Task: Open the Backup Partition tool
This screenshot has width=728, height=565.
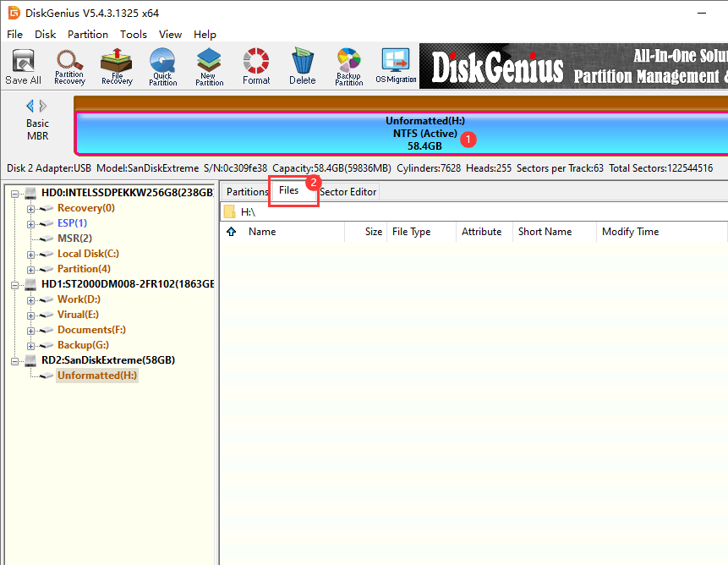Action: (348, 66)
